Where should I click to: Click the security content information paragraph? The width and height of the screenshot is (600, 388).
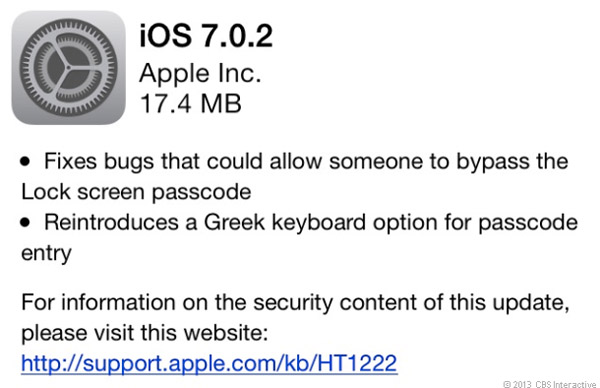point(295,317)
